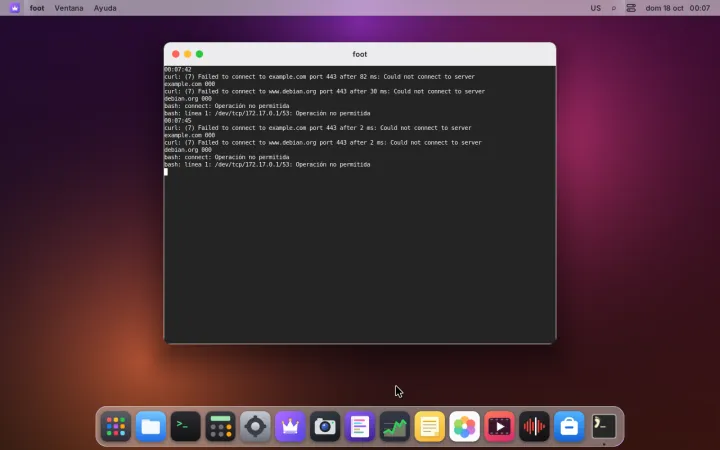This screenshot has width=720, height=450.
Task: Open the dom 18 oct calendar clock
Action: [678, 8]
